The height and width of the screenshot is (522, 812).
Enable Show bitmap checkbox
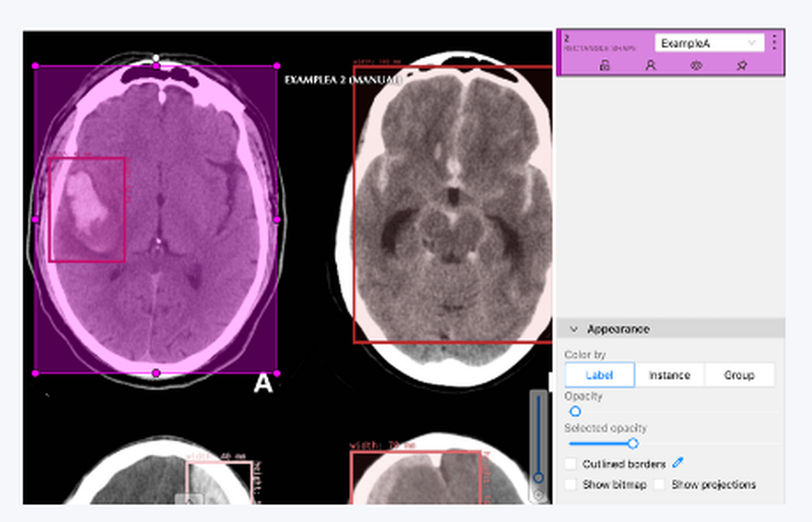570,484
